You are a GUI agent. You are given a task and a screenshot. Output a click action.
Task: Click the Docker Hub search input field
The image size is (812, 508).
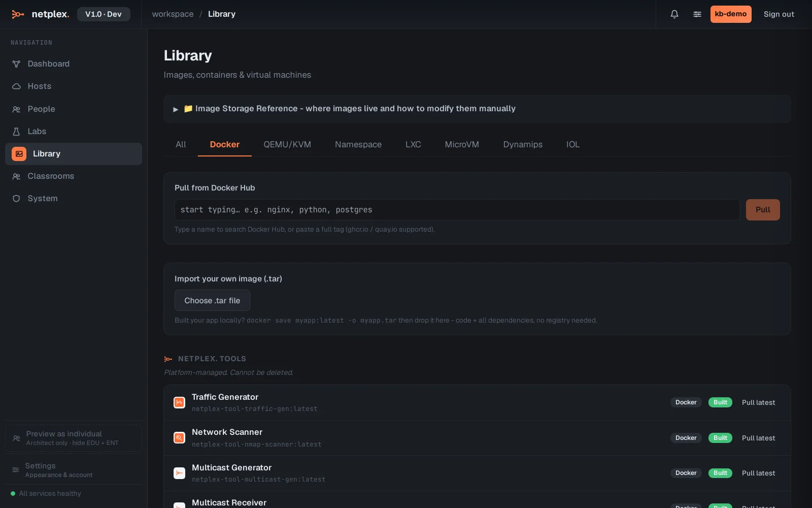pyautogui.click(x=457, y=210)
